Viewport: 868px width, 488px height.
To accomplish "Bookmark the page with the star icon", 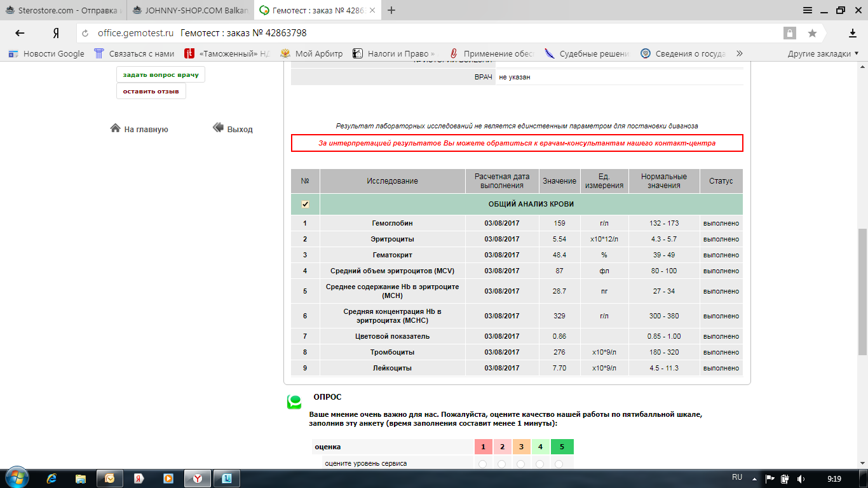I will [x=812, y=33].
